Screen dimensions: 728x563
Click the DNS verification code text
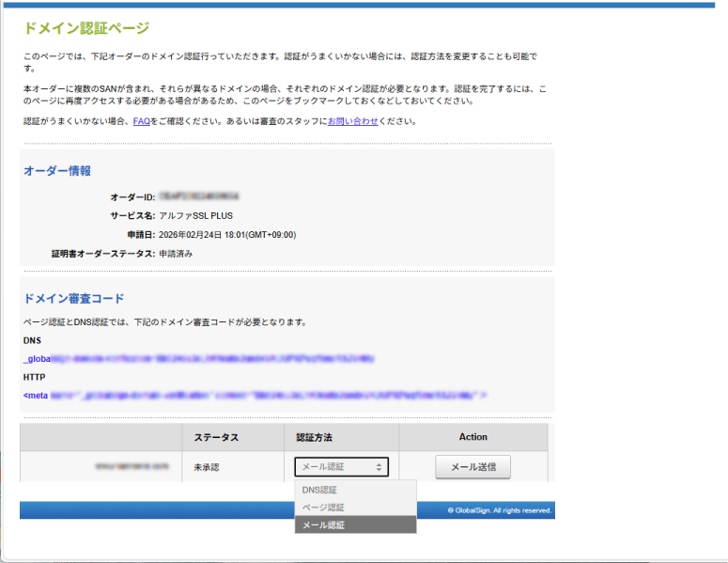tap(199, 358)
